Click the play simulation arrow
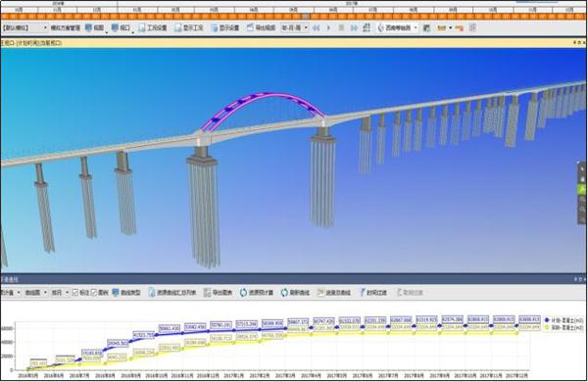The width and height of the screenshot is (588, 382). [329, 27]
